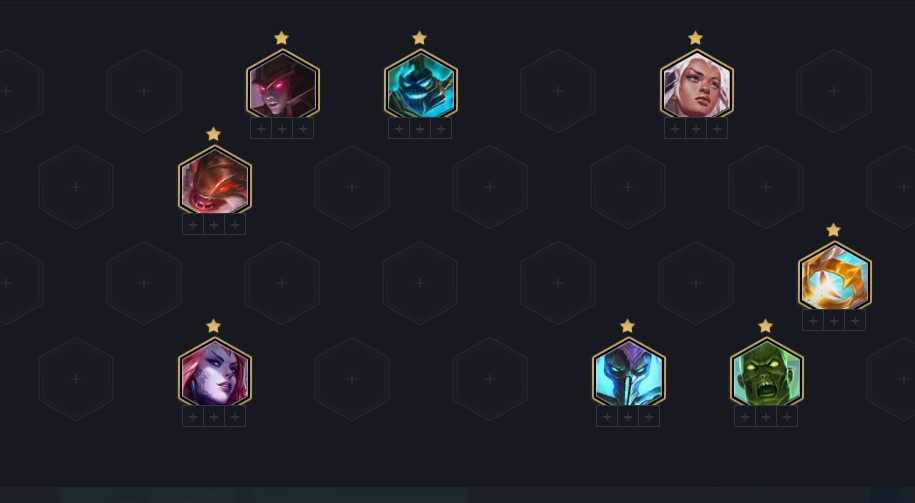Toggle star above the golden ring champion

click(x=833, y=230)
